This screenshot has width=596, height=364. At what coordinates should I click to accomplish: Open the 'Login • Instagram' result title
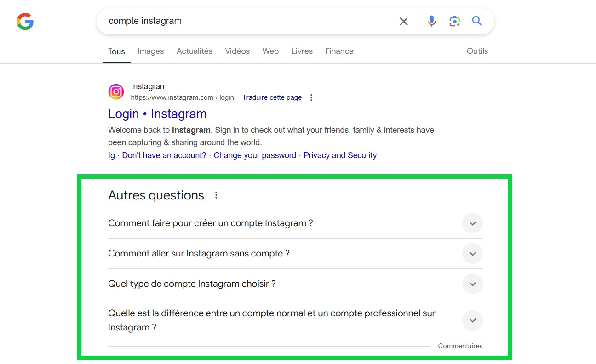pos(157,114)
